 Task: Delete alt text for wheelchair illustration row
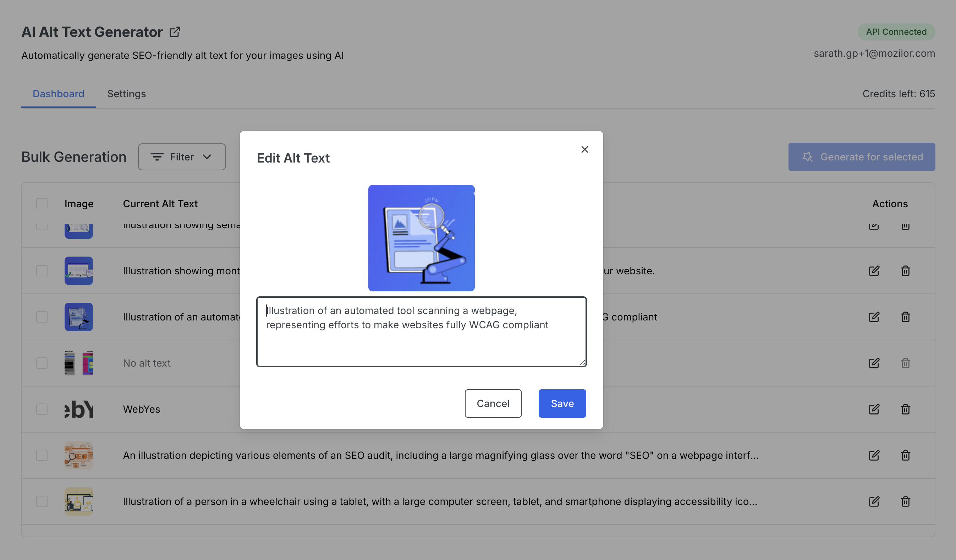coord(906,501)
